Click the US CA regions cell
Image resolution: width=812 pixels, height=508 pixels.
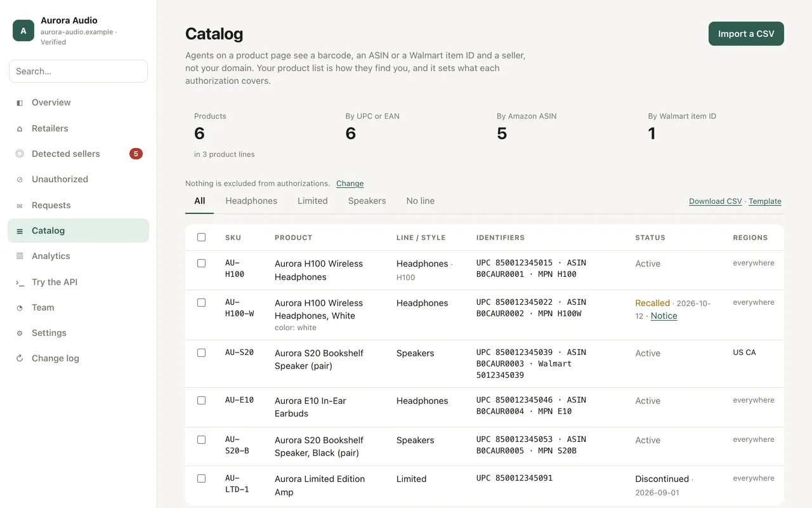[745, 352]
